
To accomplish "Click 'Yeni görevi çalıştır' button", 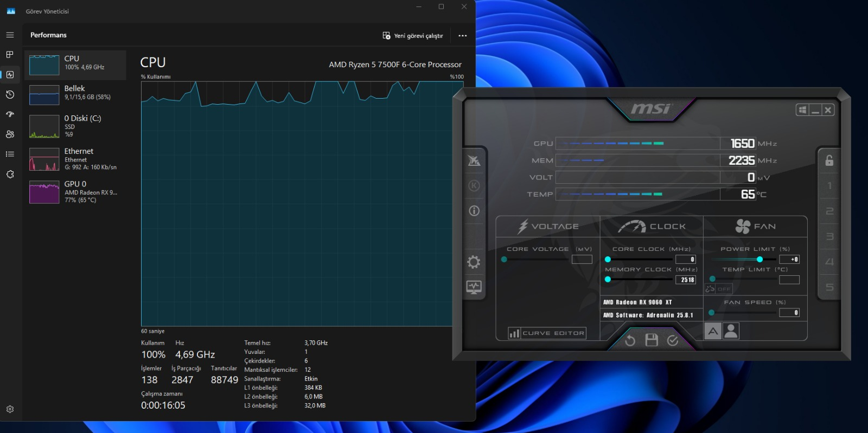I will pos(413,36).
